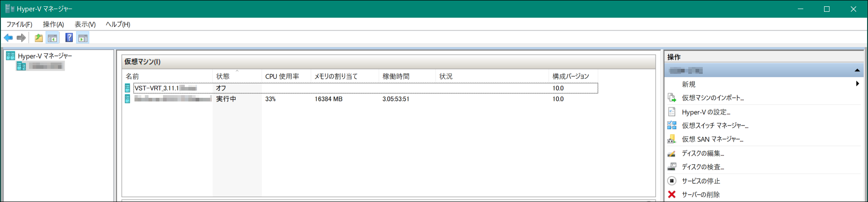The height and width of the screenshot is (202, 868).
Task: Click the Hyper-V app icon in title bar
Action: [10, 9]
